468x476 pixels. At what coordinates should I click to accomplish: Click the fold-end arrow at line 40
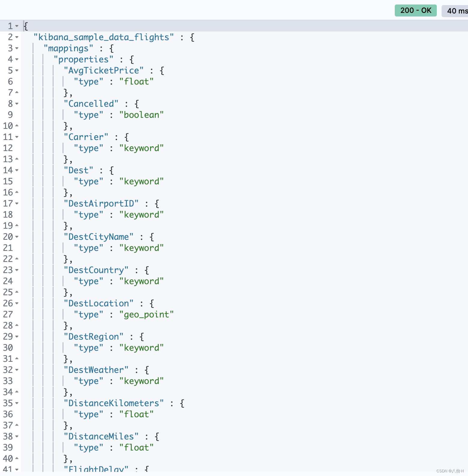pos(17,458)
